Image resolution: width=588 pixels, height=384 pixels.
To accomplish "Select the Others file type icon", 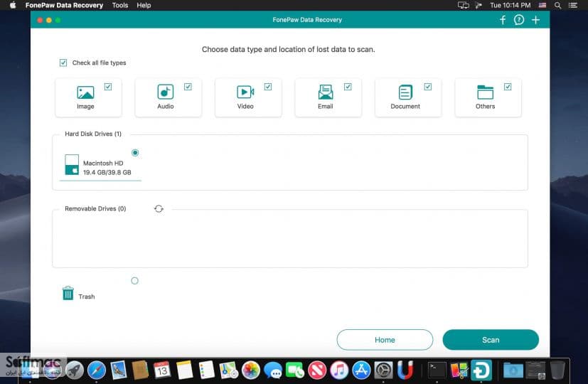I will [485, 92].
